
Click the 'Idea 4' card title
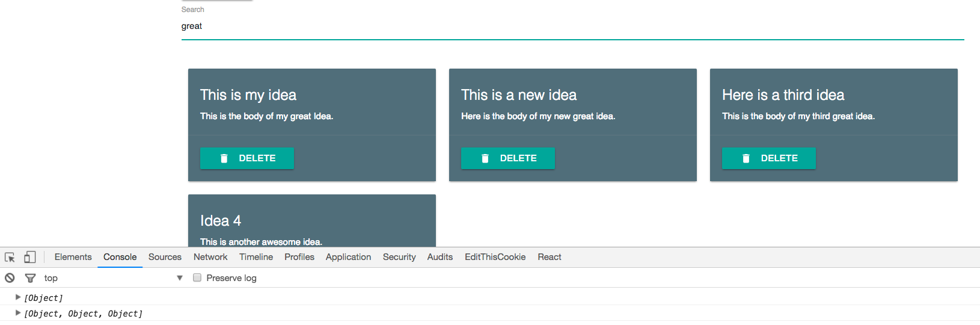pos(221,221)
